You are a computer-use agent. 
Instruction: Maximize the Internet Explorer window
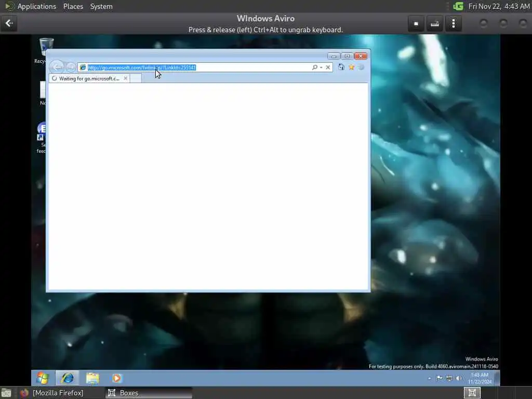[x=347, y=56]
